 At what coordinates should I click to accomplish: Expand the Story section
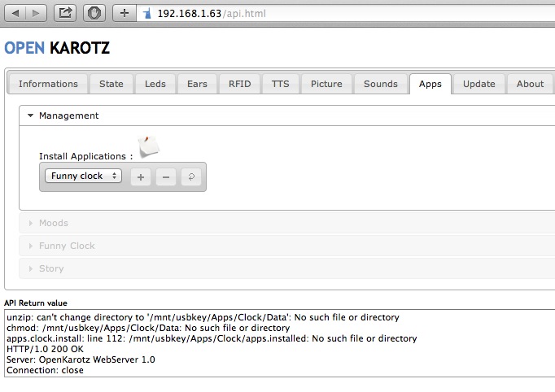click(x=286, y=268)
